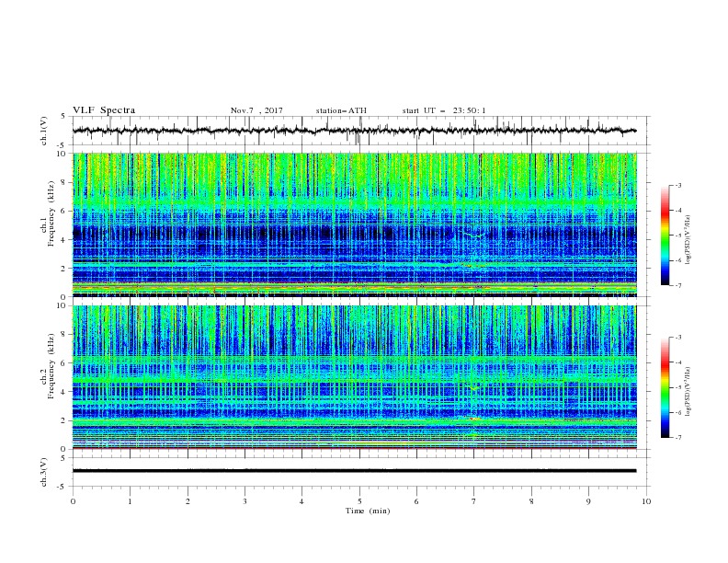The width and height of the screenshot is (728, 563).
Task: Click the ch.1 spectrogram color bar
Action: coord(665,236)
